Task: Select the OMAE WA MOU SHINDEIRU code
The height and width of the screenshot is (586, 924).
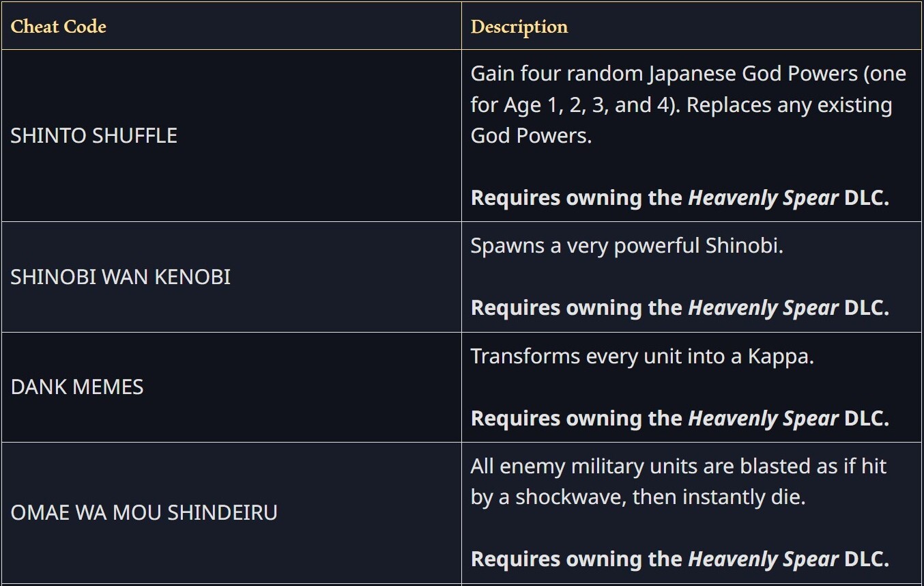Action: pos(144,512)
